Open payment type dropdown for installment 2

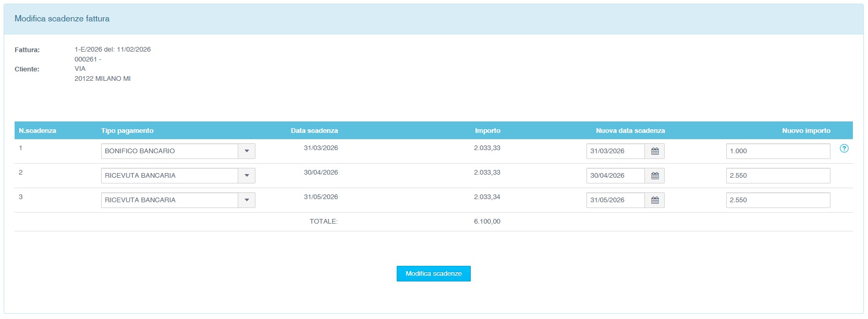point(247,176)
